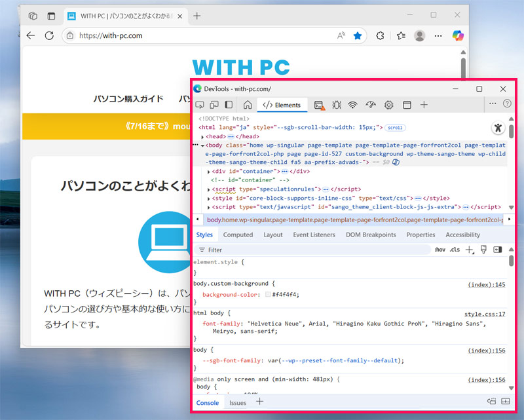The width and height of the screenshot is (524, 420).
Task: Open the Accessibility tab in Styles pane
Action: 463,235
